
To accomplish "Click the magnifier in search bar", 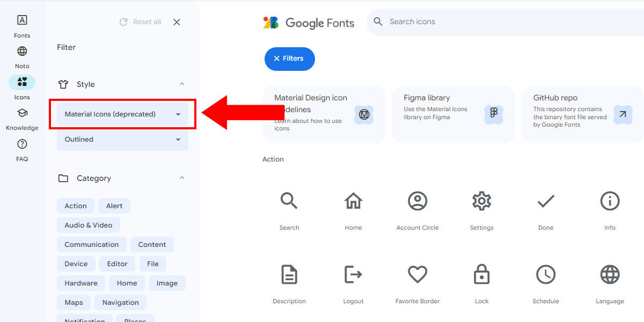I will (378, 22).
